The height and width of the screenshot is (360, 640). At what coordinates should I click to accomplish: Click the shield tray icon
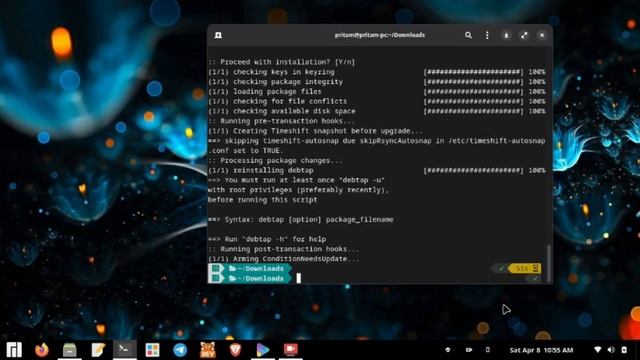point(448,350)
